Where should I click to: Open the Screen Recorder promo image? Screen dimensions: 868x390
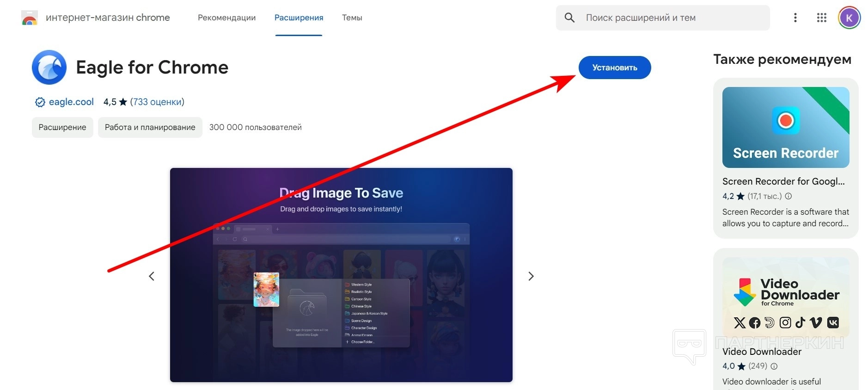tap(786, 127)
